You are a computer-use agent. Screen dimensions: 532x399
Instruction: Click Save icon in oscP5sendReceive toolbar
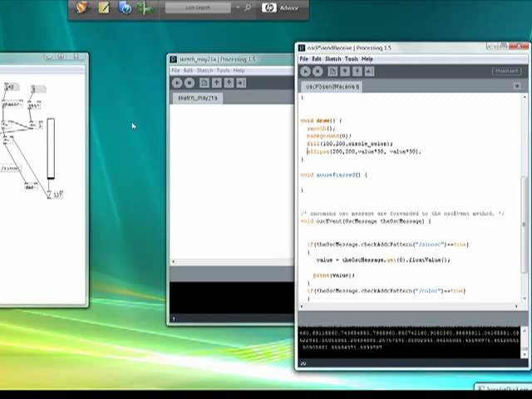tap(357, 71)
